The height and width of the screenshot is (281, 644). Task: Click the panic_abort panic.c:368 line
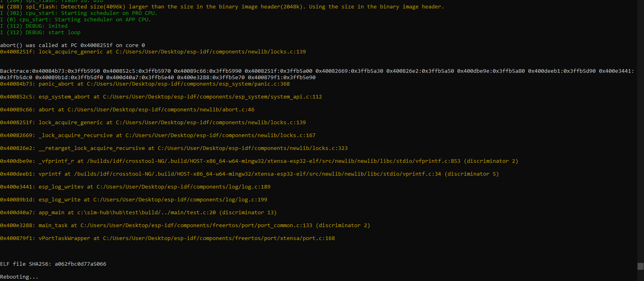pos(145,84)
